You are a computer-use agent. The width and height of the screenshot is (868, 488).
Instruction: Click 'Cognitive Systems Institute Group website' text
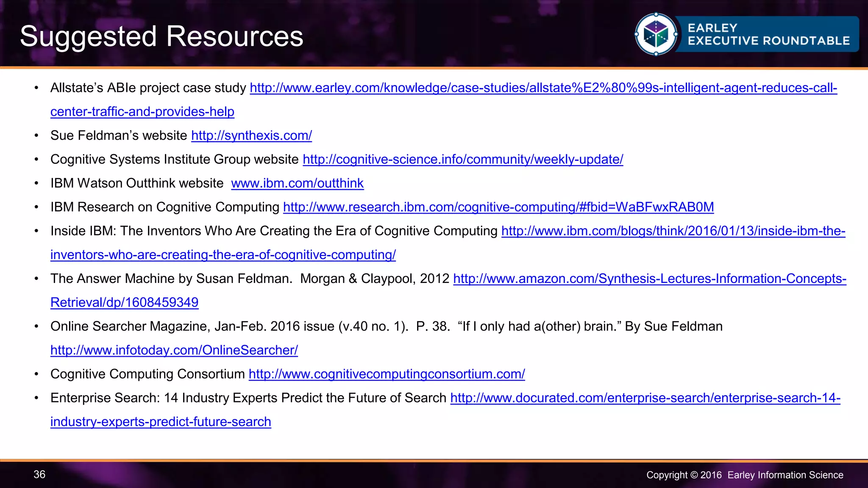pos(175,159)
